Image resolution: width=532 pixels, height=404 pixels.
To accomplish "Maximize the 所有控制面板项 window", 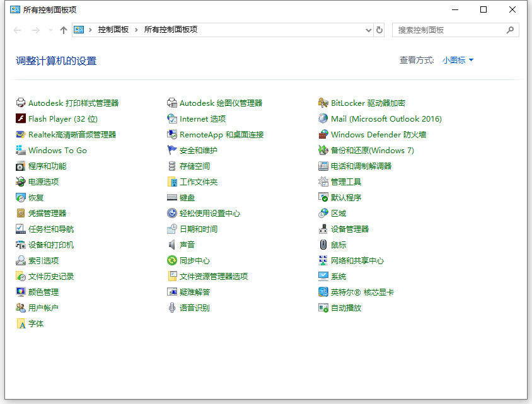I will click(x=483, y=9).
